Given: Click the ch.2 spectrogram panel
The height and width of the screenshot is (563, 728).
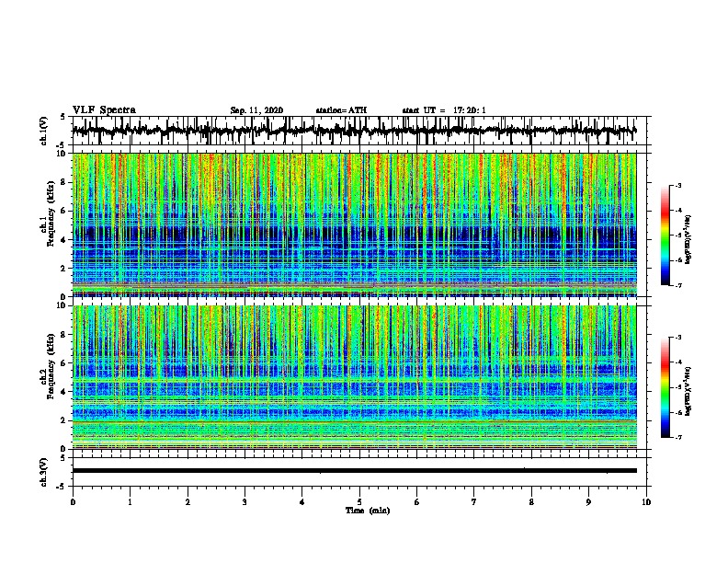Looking at the screenshot, I should click(x=355, y=377).
